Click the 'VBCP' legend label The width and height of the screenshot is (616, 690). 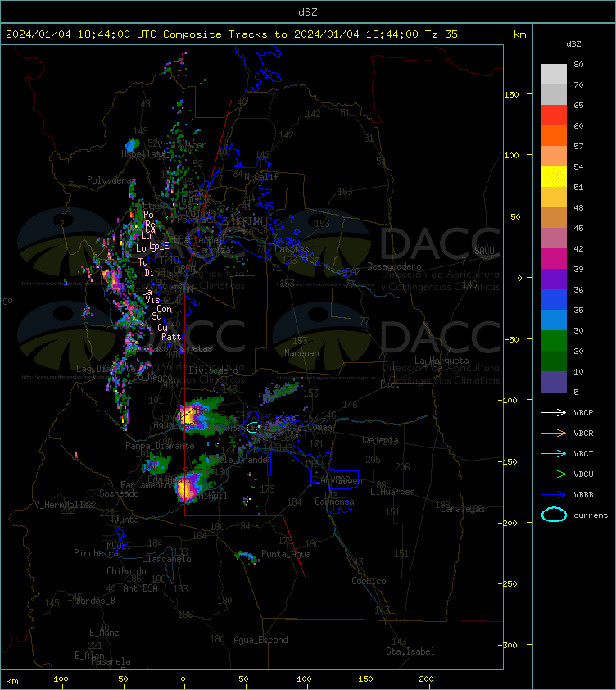583,412
